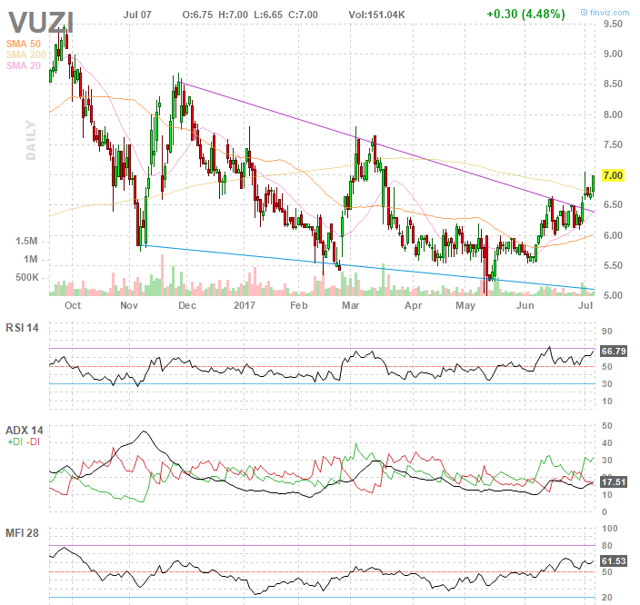Click the MFI 100 scale label
The height and width of the screenshot is (605, 640).
(610, 528)
